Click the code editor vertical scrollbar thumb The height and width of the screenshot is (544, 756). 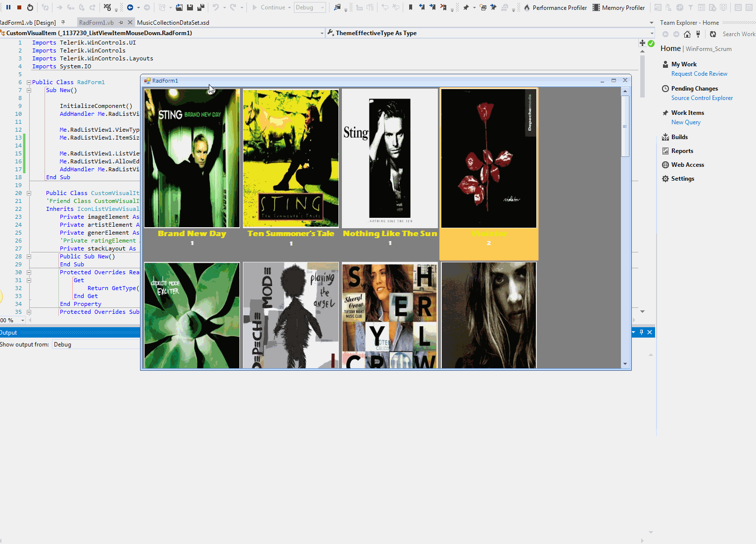642,77
